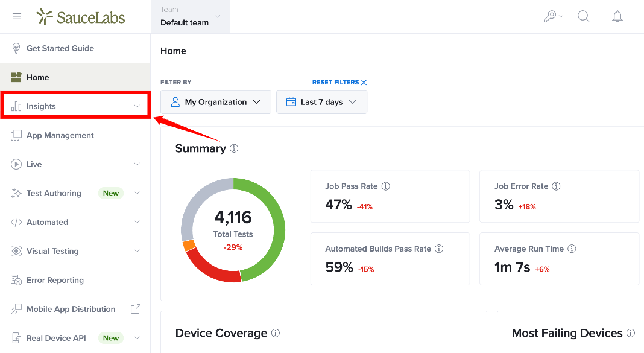Click info icon next to Device Coverage

276,333
